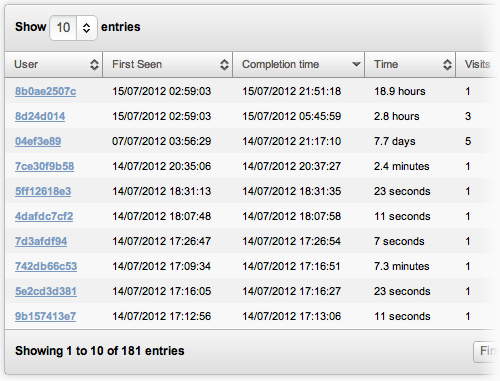Open user 8b0ae2507c link

[x=45, y=91]
